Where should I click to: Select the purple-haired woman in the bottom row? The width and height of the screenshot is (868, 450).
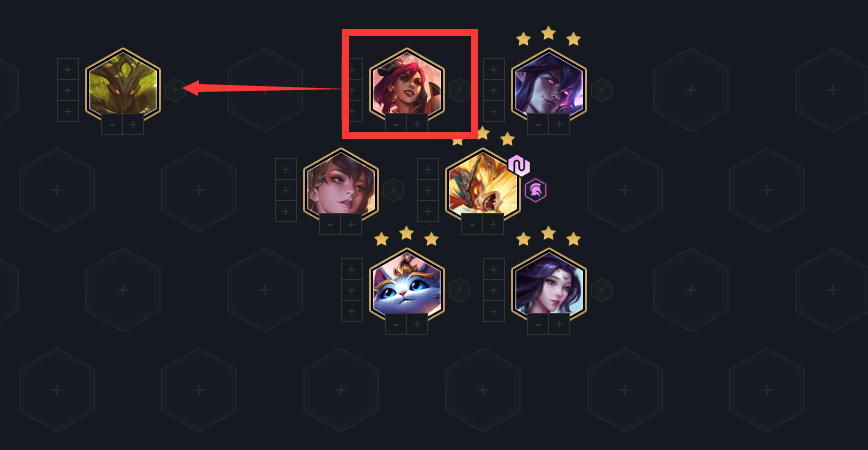(549, 287)
